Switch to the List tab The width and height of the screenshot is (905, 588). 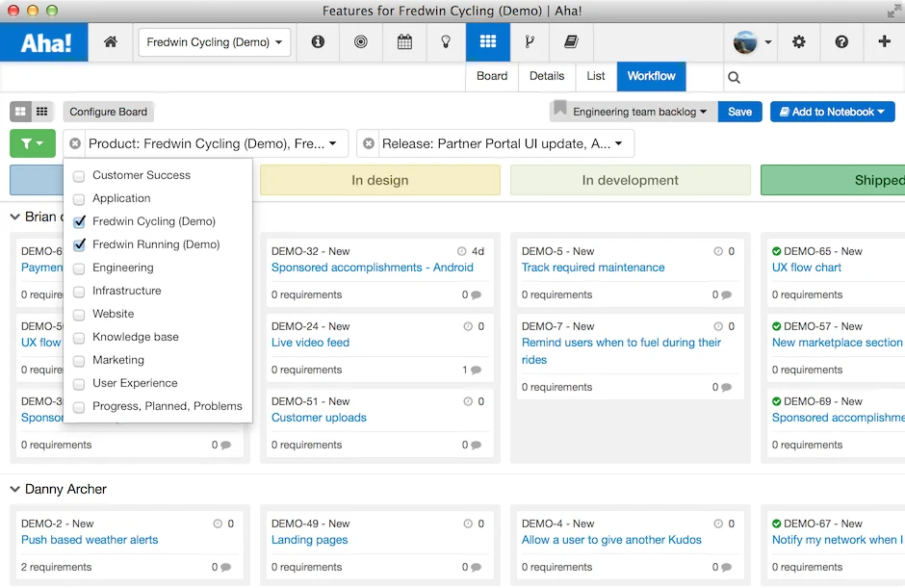tap(596, 76)
